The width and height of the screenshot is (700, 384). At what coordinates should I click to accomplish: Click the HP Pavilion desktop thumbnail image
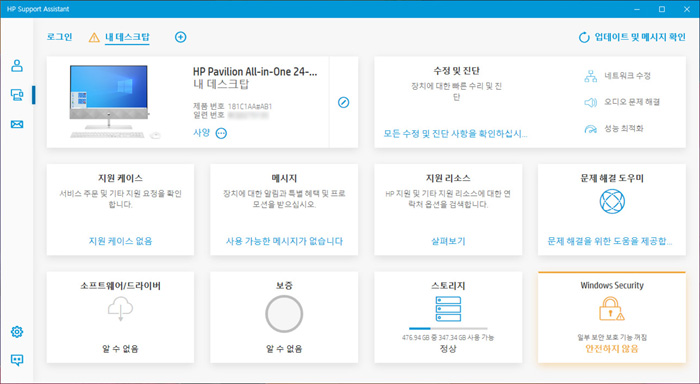pos(114,102)
